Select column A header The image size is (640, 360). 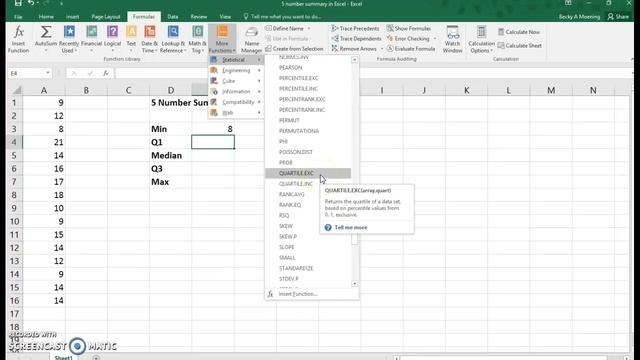coord(44,90)
